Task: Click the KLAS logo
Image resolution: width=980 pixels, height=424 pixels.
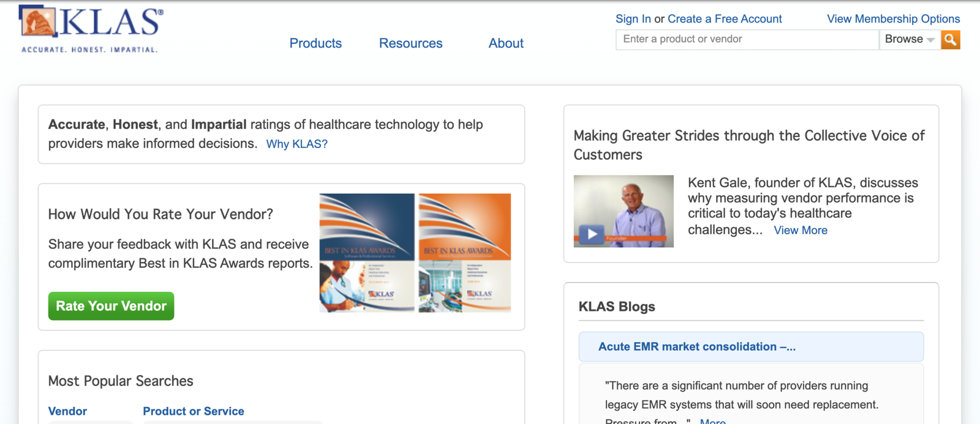Action: 91,29
